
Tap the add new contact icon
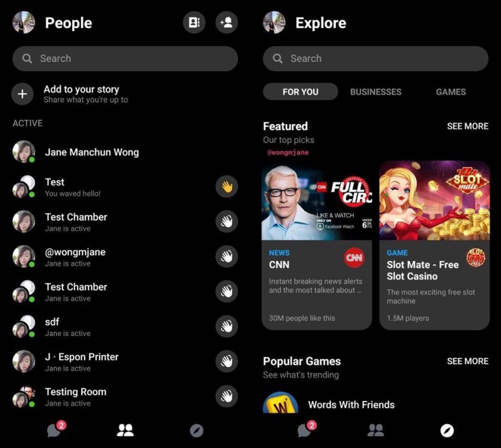[227, 21]
